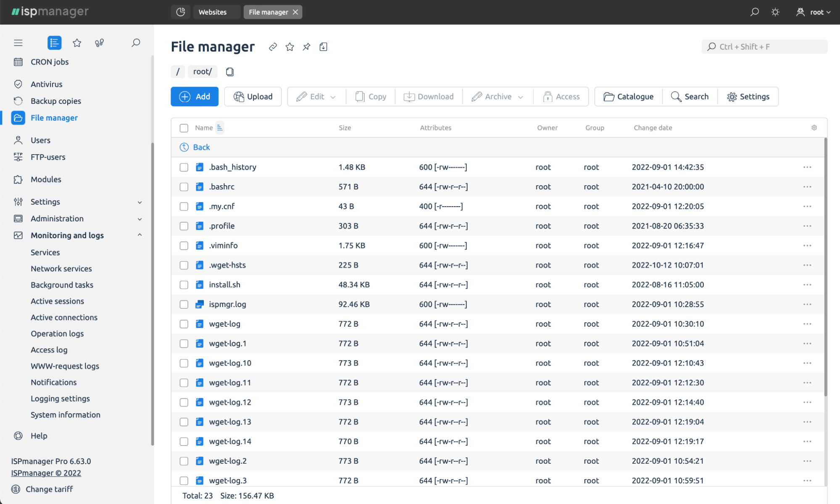Focus the Ctrl + Shift + F search field
Screen dimensions: 840x504
(x=764, y=47)
